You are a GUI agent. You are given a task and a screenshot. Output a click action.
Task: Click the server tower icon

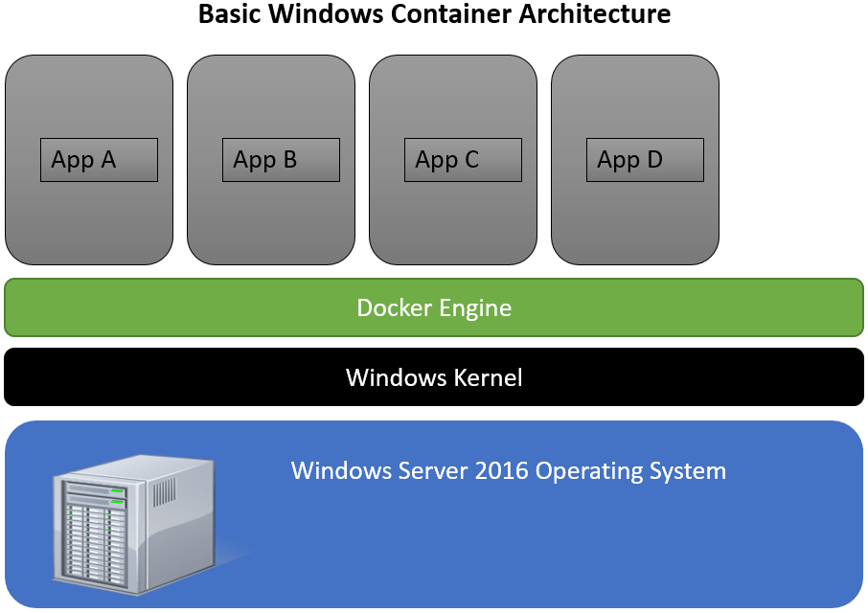pyautogui.click(x=134, y=525)
